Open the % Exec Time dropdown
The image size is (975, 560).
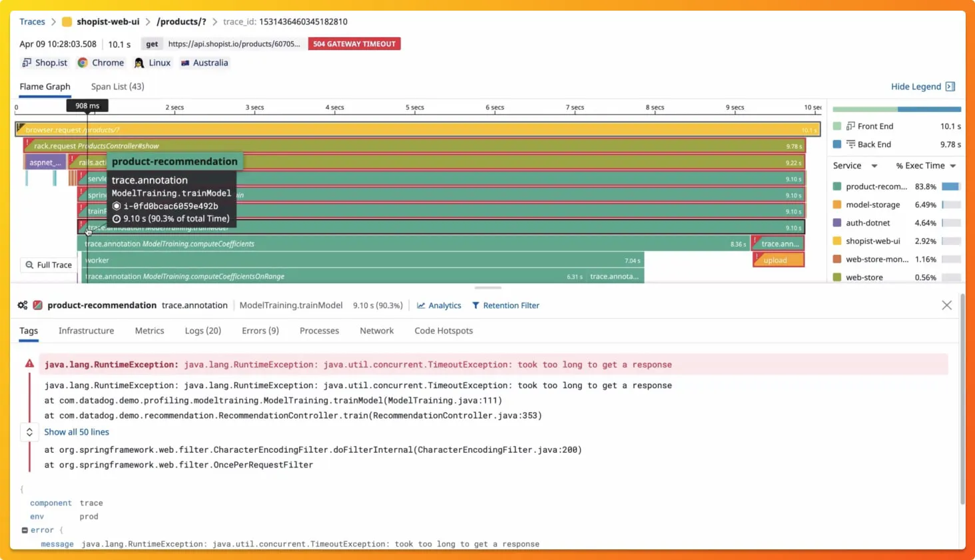pyautogui.click(x=953, y=166)
